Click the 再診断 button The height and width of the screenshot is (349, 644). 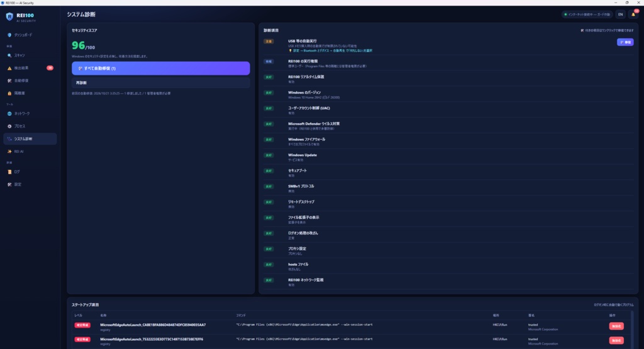click(x=160, y=83)
